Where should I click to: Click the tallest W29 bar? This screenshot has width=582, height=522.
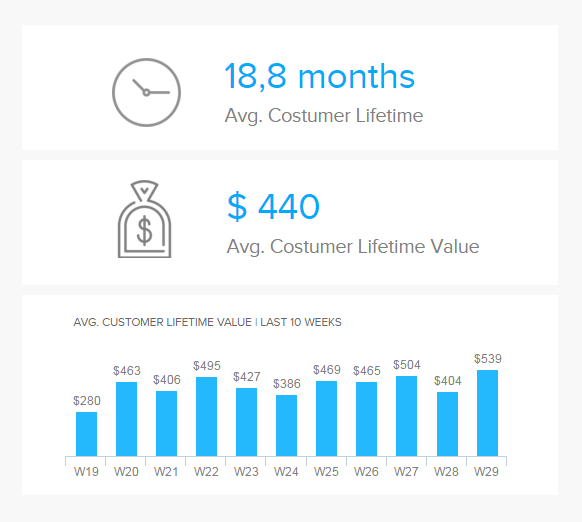[488, 413]
